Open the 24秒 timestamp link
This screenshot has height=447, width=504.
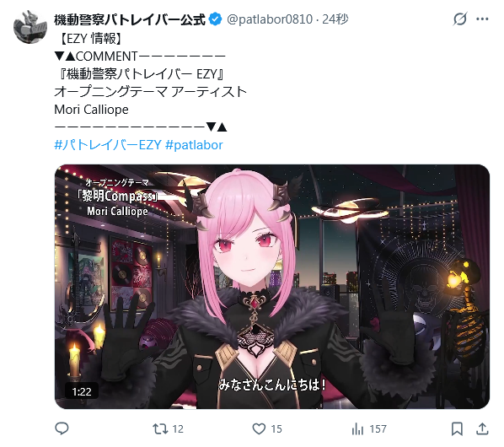335,19
